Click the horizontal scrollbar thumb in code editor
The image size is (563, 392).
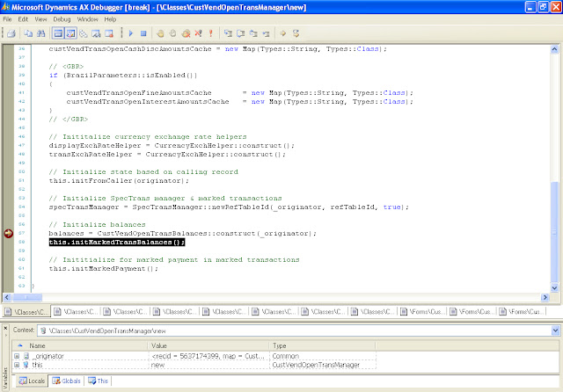(x=27, y=297)
